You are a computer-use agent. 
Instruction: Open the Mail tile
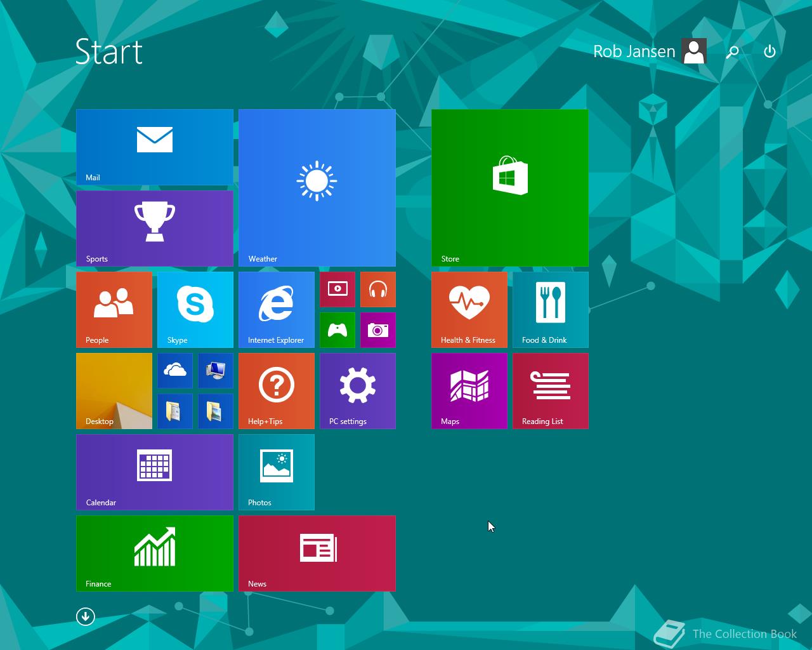(155, 147)
